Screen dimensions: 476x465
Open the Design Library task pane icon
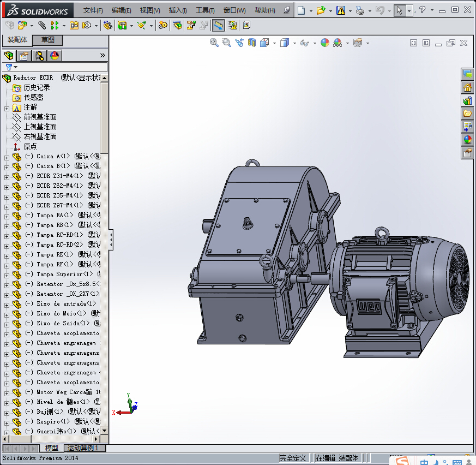pyautogui.click(x=467, y=100)
